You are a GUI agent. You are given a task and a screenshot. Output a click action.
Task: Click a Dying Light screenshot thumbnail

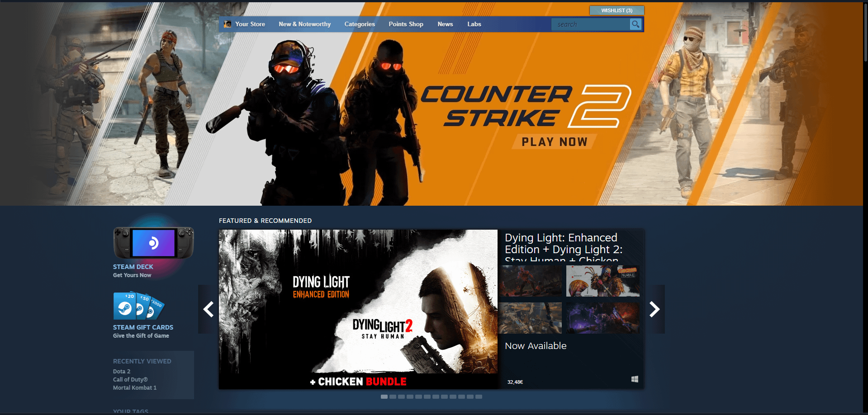(531, 281)
